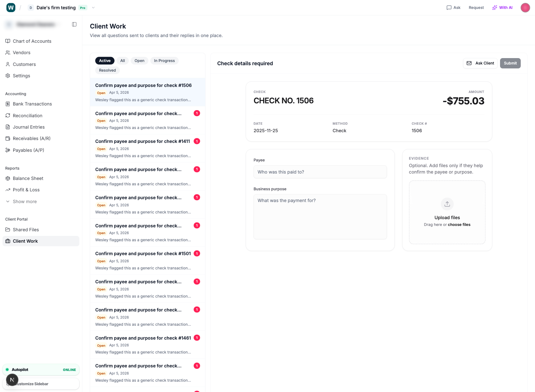
Task: Toggle the Autopilot online status
Action: click(x=41, y=370)
